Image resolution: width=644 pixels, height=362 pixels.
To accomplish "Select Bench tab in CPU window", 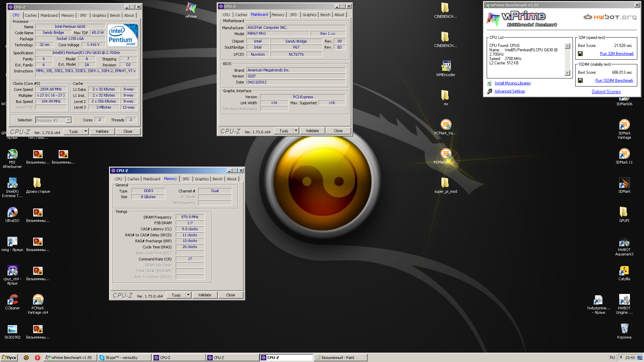I will click(115, 15).
